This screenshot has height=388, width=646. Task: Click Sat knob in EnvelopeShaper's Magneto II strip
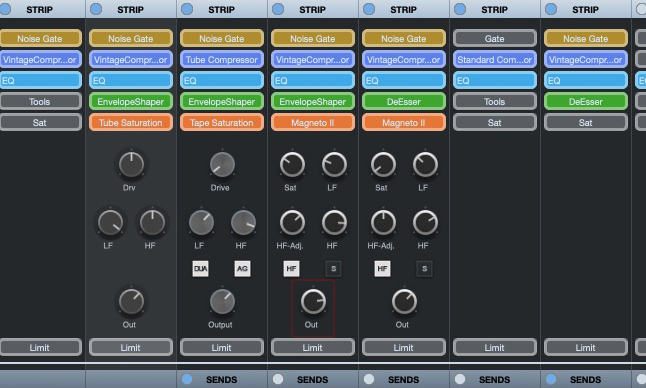click(x=293, y=165)
